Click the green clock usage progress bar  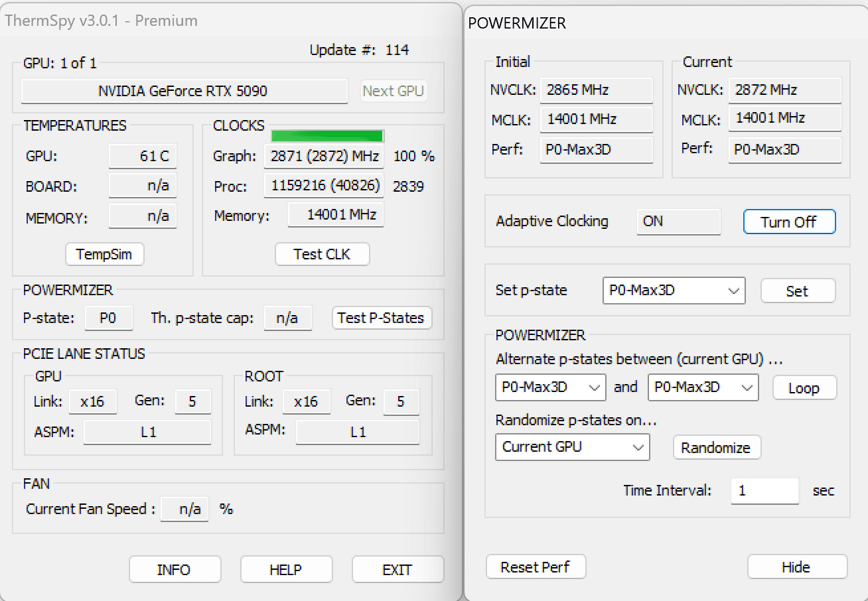(327, 136)
